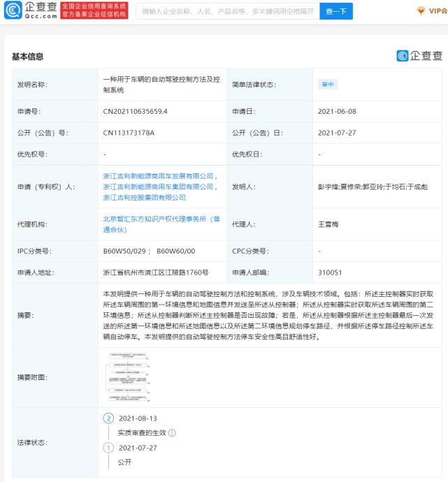Open the abstract flowchart thumbnail
This screenshot has width=448, height=482.
coord(129,377)
